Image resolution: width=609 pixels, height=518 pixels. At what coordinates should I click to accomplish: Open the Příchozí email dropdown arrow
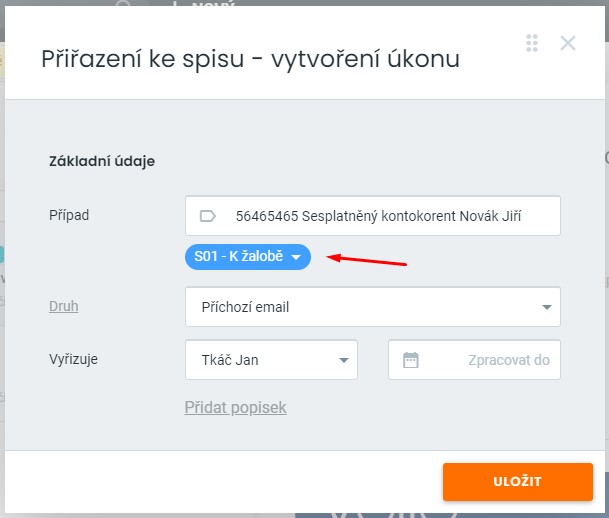547,307
